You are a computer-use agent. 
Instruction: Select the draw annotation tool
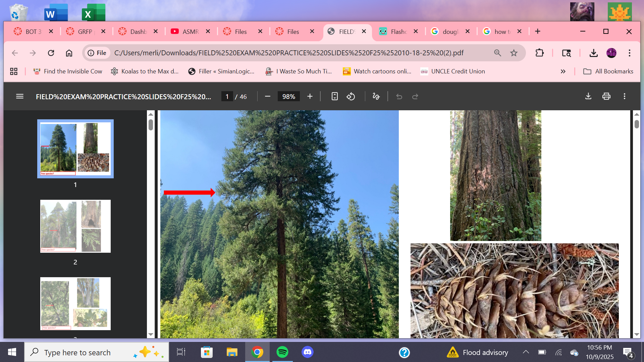point(376,97)
